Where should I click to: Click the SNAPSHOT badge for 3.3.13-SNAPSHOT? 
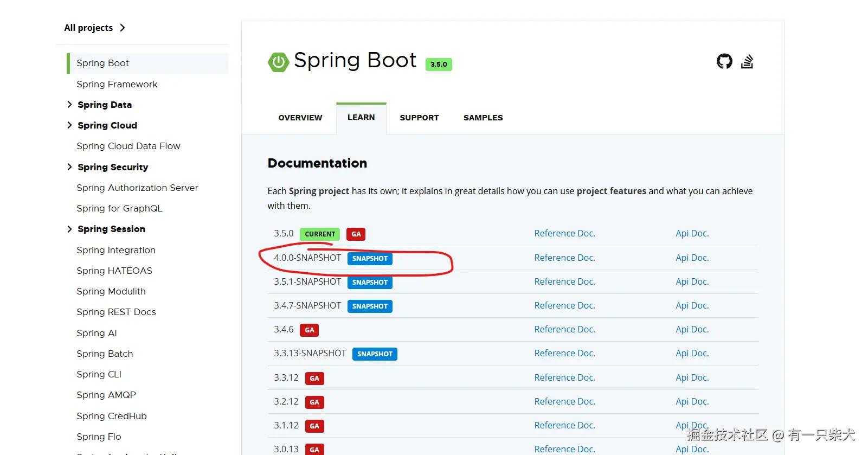click(375, 354)
